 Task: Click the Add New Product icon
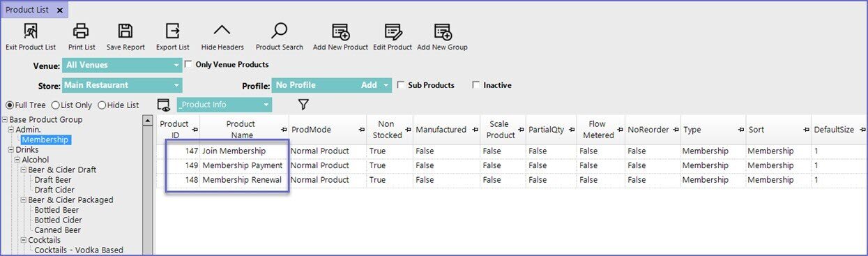coord(340,31)
